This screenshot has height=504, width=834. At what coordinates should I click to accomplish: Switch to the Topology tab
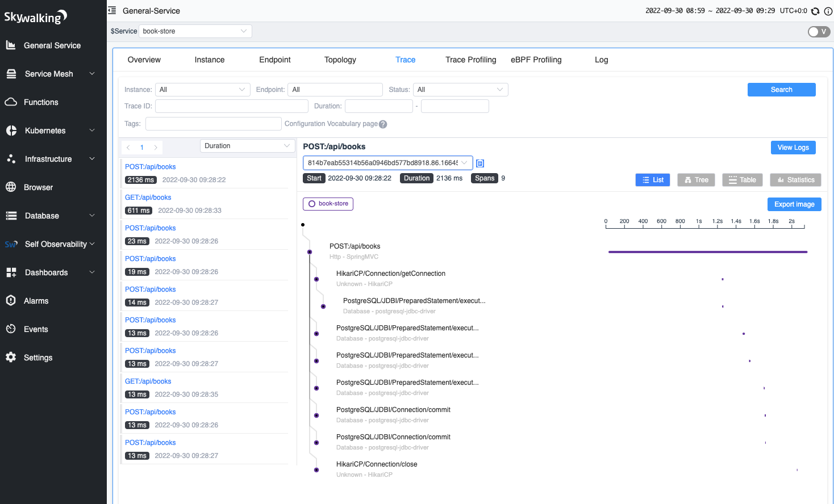[340, 60]
